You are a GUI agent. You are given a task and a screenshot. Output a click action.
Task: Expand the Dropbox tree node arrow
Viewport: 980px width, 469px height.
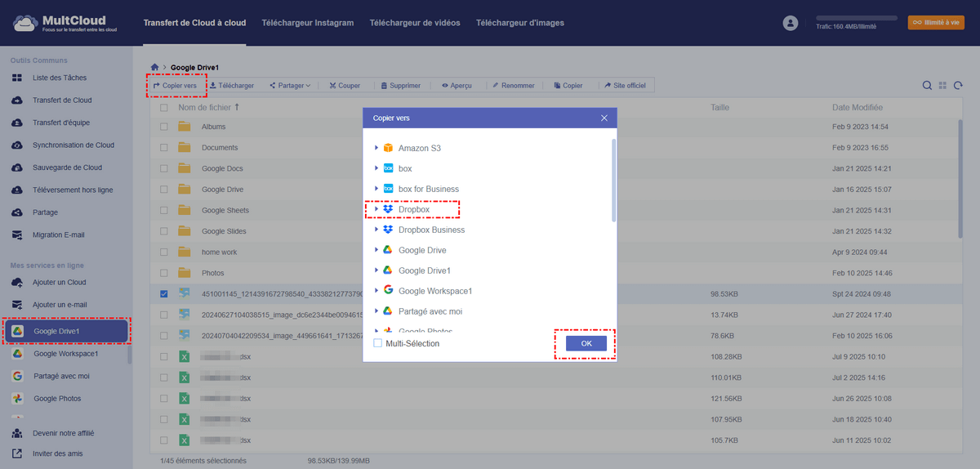pos(376,209)
